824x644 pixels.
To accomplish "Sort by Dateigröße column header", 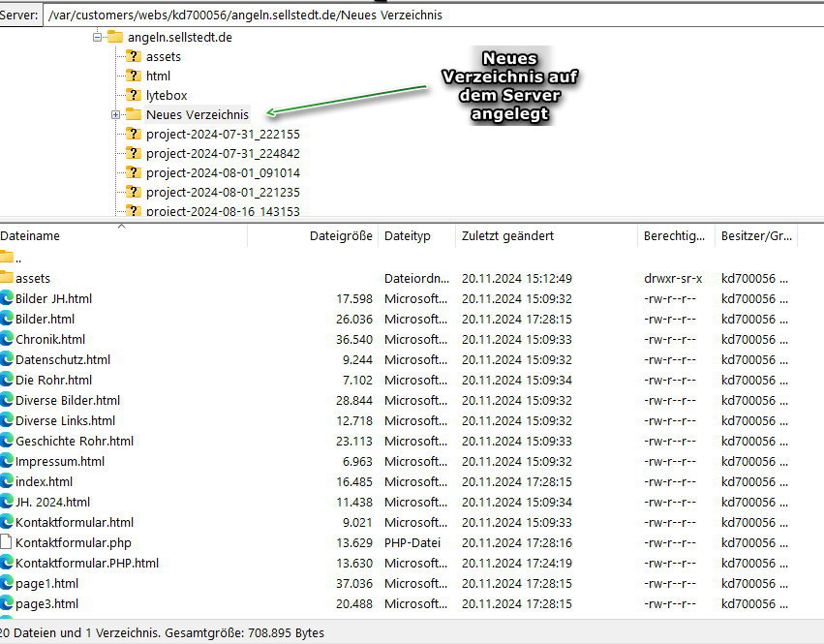I will 340,236.
